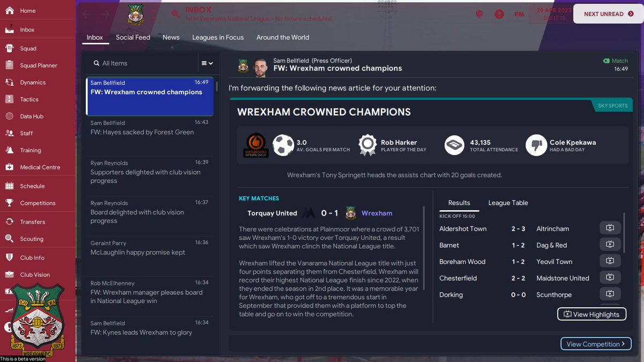Open the Squad Planner
This screenshot has height=362, width=644.
(x=38, y=65)
